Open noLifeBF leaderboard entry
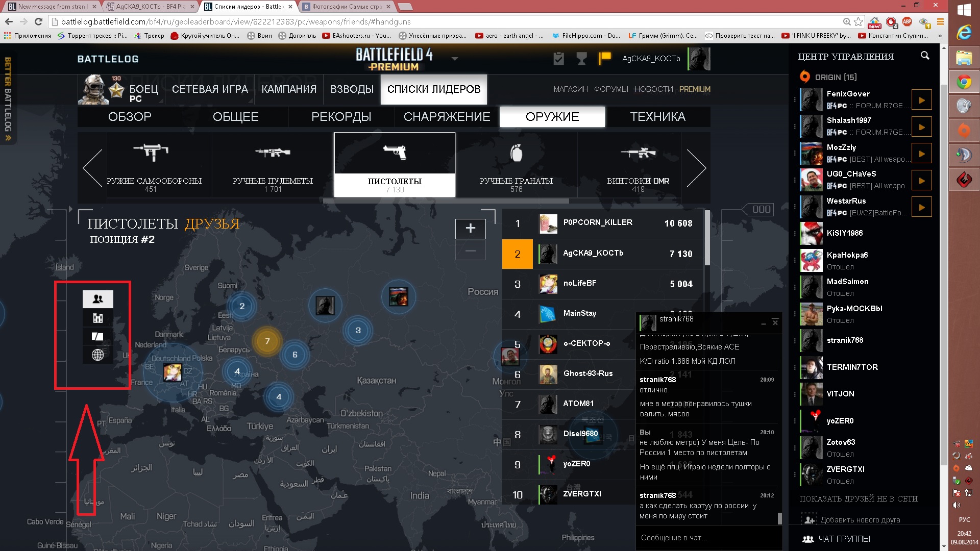 602,284
